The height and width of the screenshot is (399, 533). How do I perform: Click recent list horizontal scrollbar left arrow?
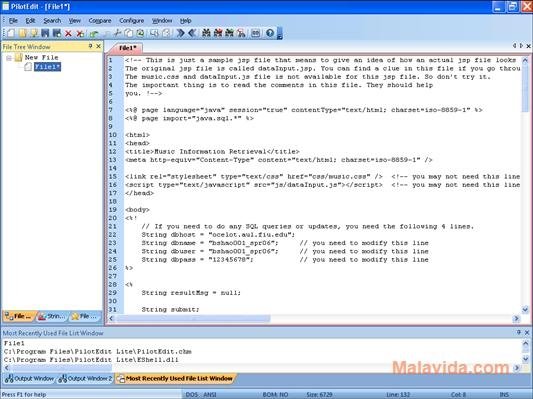coord(6,368)
